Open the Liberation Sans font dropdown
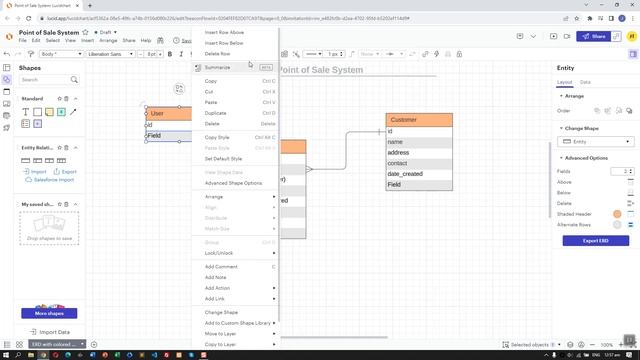The height and width of the screenshot is (360, 640). [110, 54]
